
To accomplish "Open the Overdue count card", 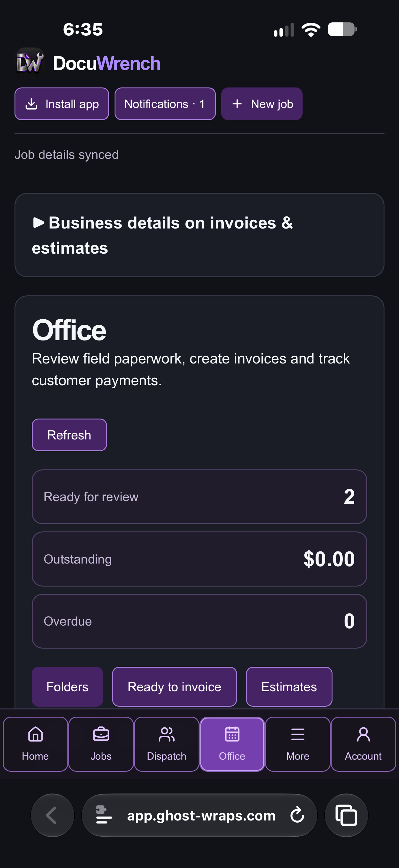I will coord(199,621).
